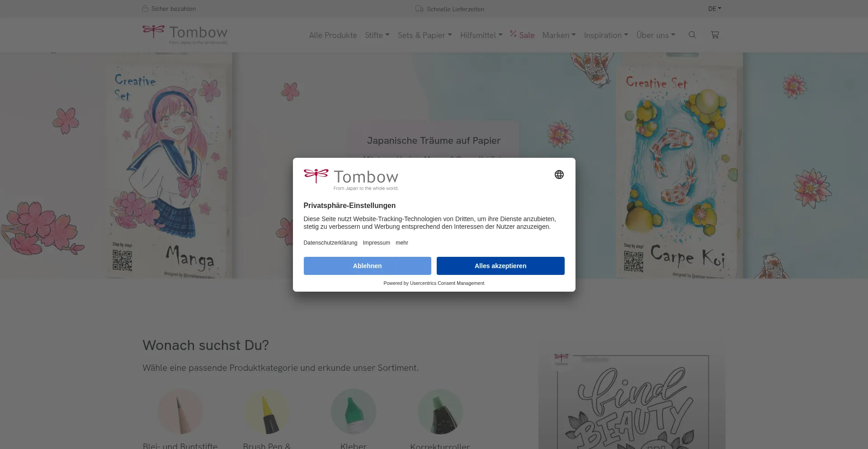Open the shopping cart icon
Screen dimensions: 868x449
(x=715, y=35)
